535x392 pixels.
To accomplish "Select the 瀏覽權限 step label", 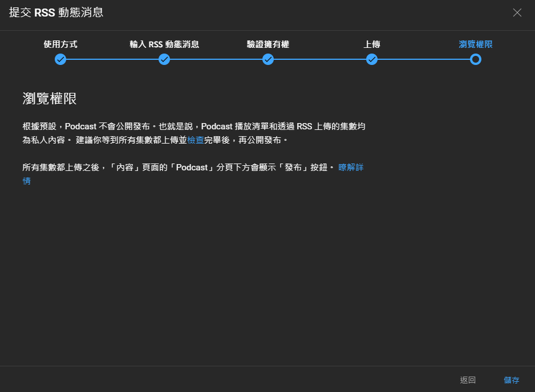I will (x=475, y=44).
